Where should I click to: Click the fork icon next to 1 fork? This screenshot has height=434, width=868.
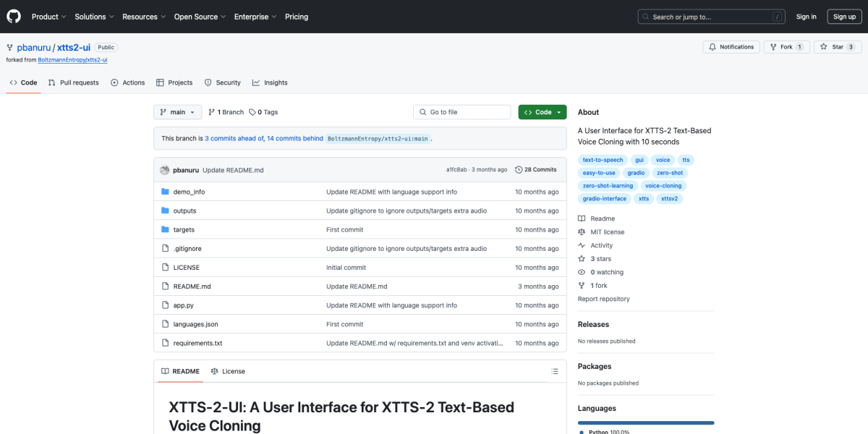(582, 285)
